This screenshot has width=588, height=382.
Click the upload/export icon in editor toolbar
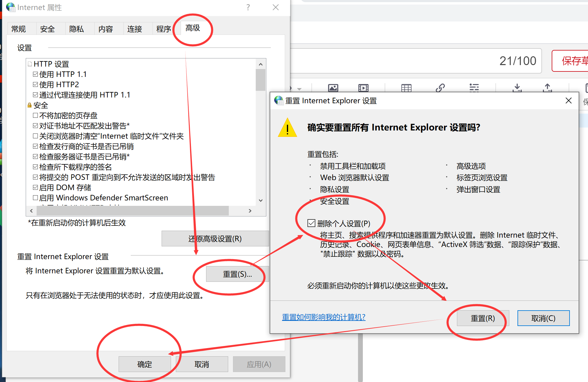point(547,88)
